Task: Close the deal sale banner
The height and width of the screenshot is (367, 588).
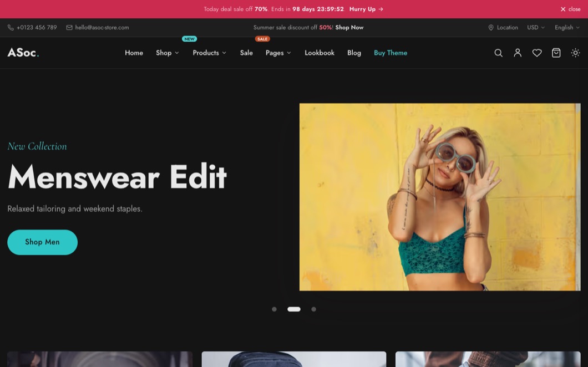Action: (570, 9)
